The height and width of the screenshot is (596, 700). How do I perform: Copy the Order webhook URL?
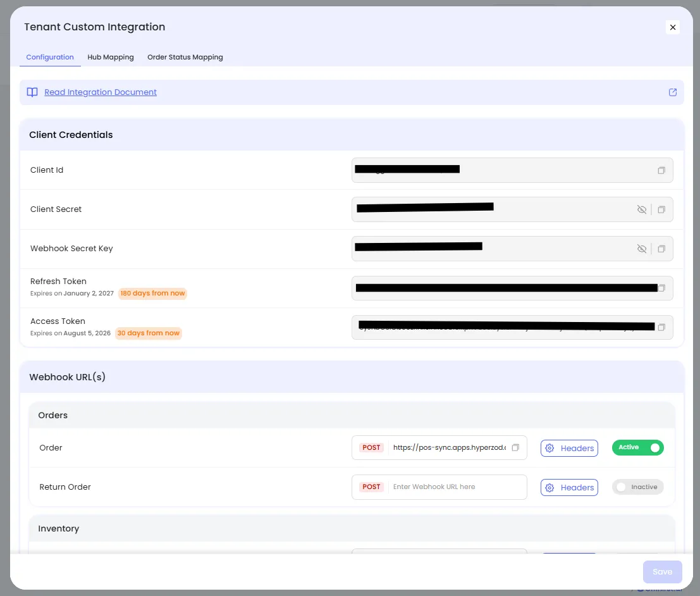click(x=515, y=448)
